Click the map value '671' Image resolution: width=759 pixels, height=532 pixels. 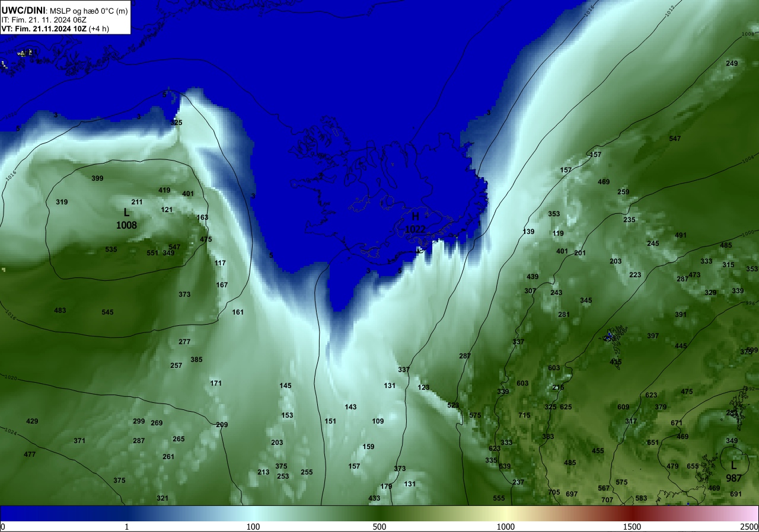click(677, 423)
